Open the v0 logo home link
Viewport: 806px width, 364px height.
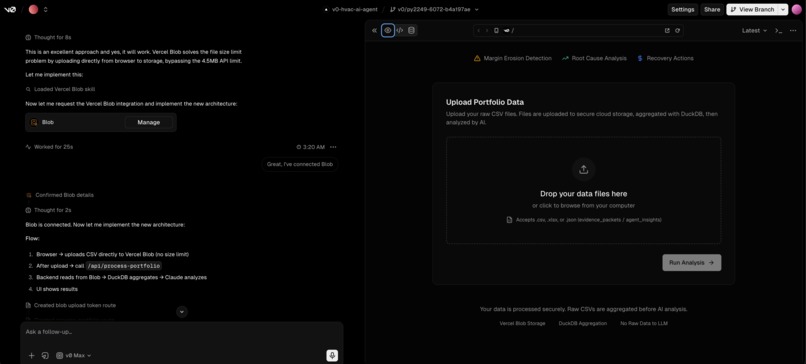pos(10,9)
